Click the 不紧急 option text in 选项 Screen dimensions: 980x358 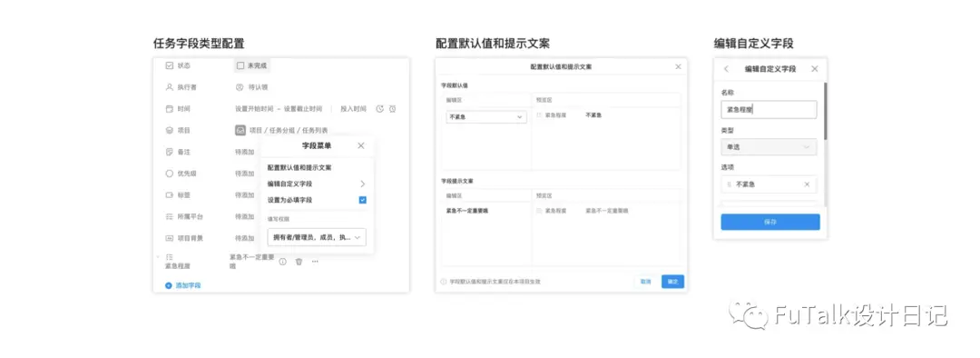tap(746, 184)
